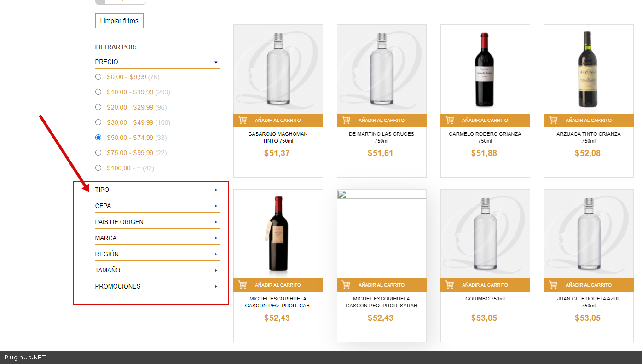Choose the $100,00 and above price radio
Viewport: 642px width, 364px height.
98,168
